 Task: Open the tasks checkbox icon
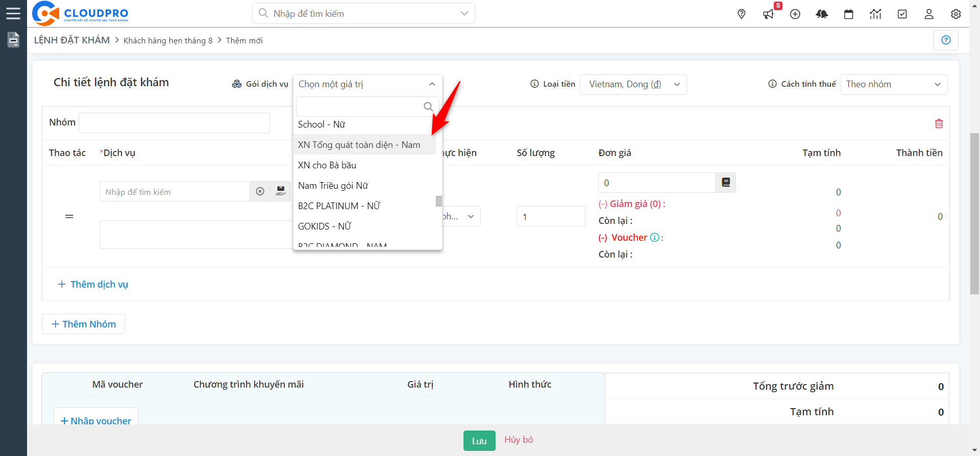click(902, 14)
